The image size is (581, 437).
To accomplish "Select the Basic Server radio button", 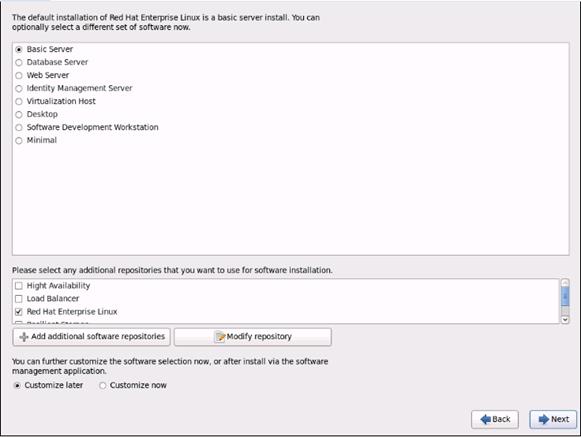I will coord(19,49).
